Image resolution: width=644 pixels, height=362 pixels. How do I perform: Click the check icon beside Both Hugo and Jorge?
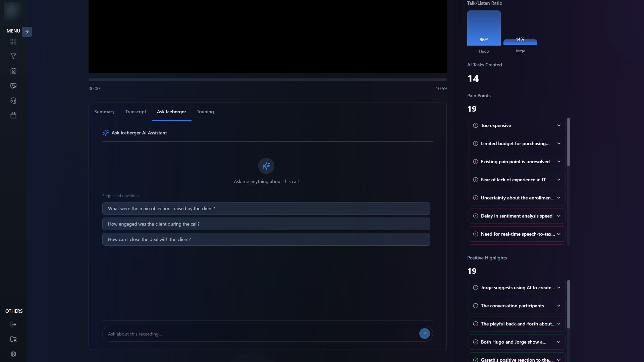[476, 342]
